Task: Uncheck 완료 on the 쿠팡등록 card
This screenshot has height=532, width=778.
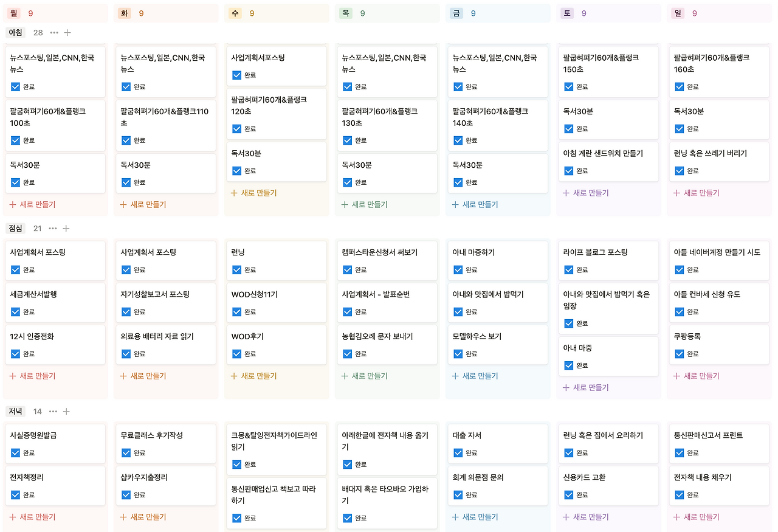Action: coord(679,353)
